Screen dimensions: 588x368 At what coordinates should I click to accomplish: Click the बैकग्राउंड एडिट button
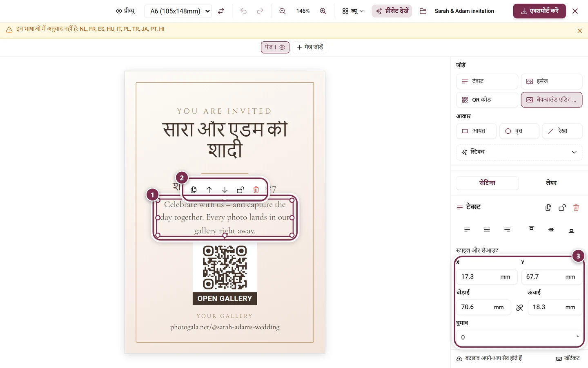[x=552, y=100]
